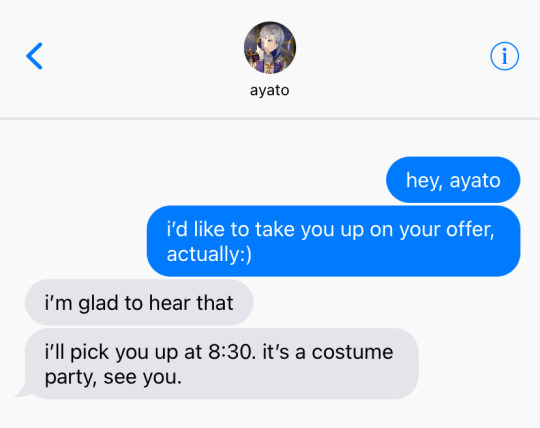Click the word "offer," in blue message

(470, 229)
